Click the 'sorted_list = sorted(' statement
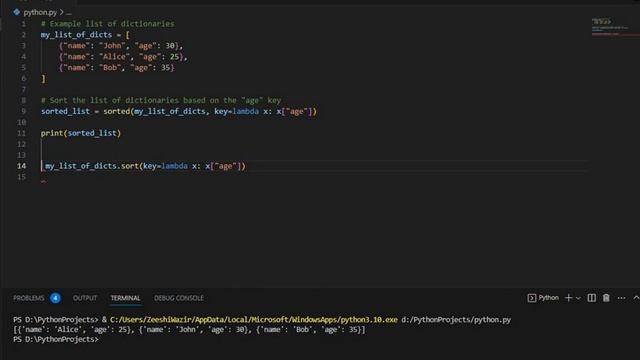640x360 pixels. click(178, 111)
